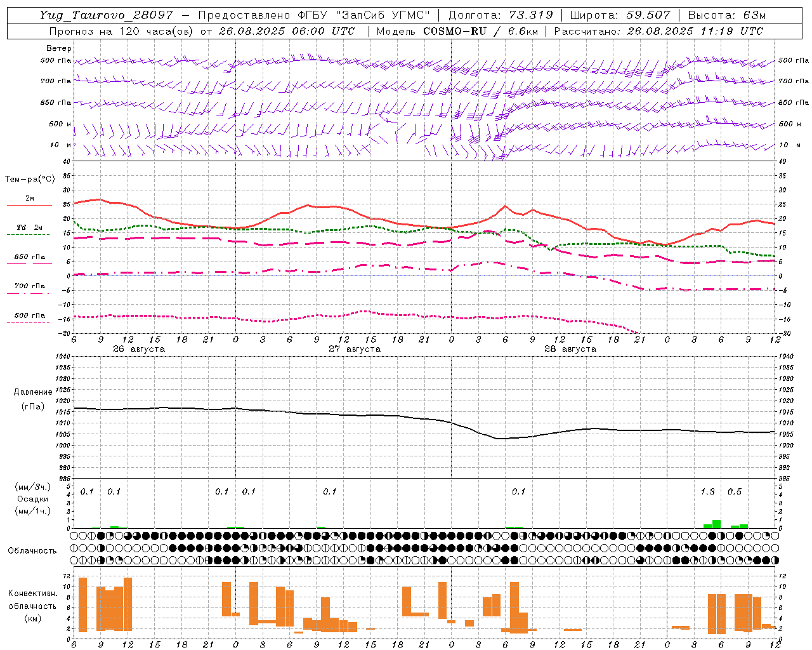Click the "Прогноз на 120 часа(ов)" text
Screen dimensions: 812x650
coord(122,31)
